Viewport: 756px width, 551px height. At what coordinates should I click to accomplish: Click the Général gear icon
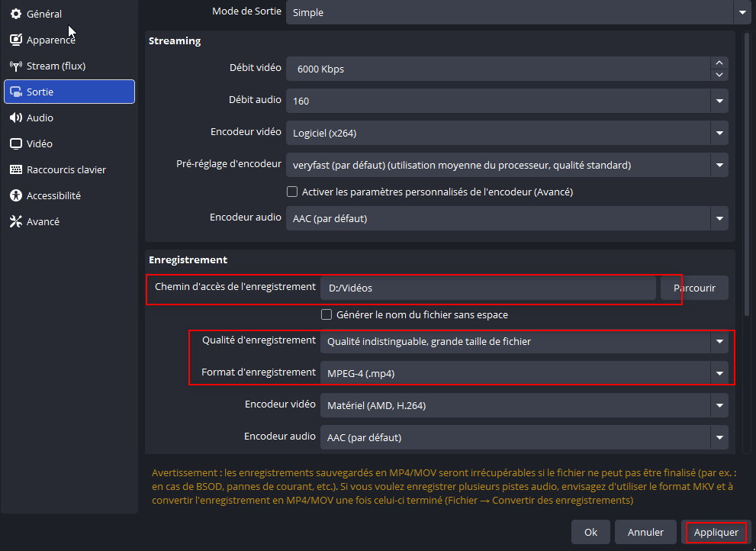coord(15,14)
